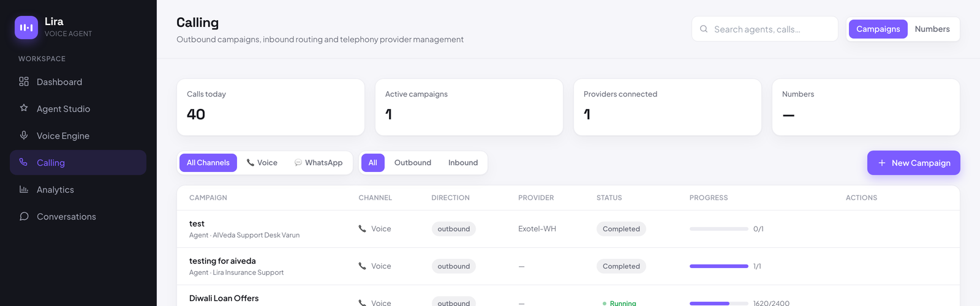The height and width of the screenshot is (306, 980).
Task: Select Calling in the sidebar
Action: (x=78, y=162)
